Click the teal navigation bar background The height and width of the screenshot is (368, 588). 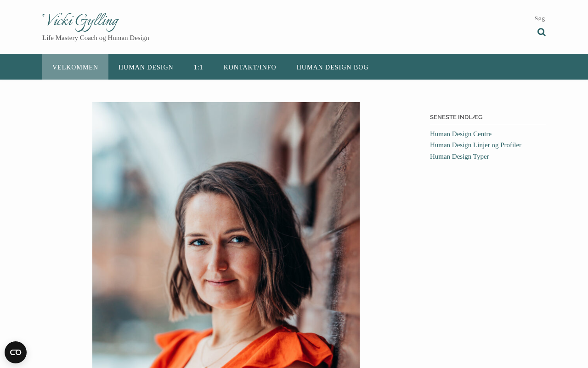tap(459, 67)
